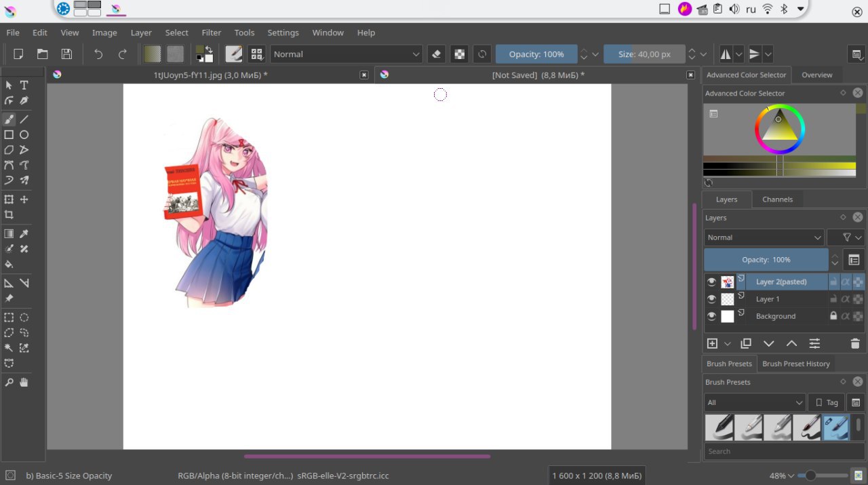Open the layer filter dropdown
Image resolution: width=868 pixels, height=485 pixels.
846,237
